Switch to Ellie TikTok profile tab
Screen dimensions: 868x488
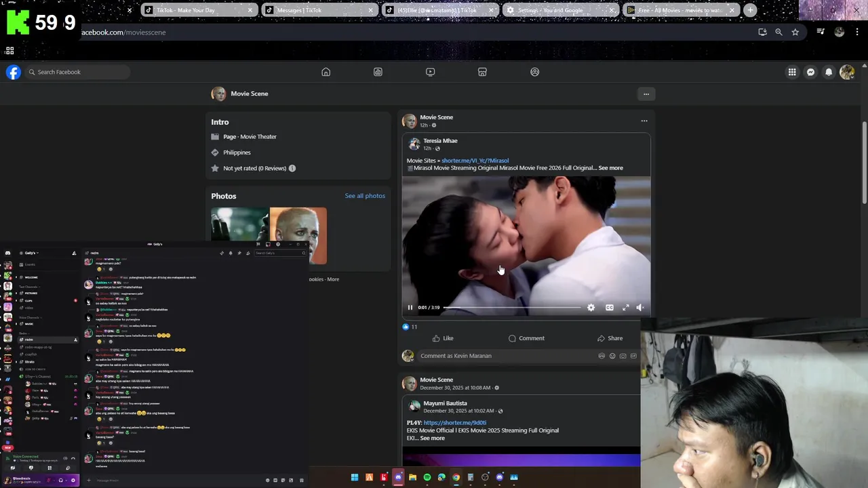[x=440, y=10]
